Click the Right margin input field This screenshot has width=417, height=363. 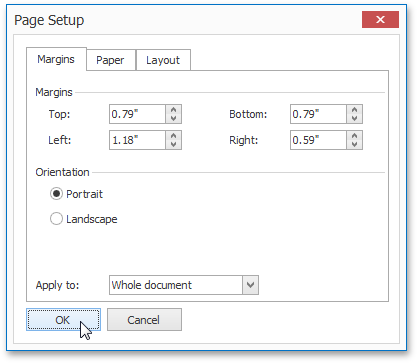click(318, 140)
